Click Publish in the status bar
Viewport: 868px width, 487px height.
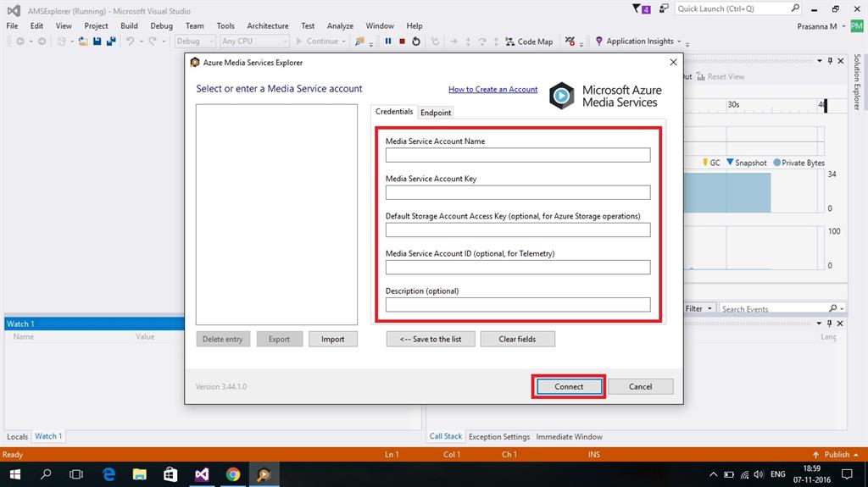[x=836, y=454]
